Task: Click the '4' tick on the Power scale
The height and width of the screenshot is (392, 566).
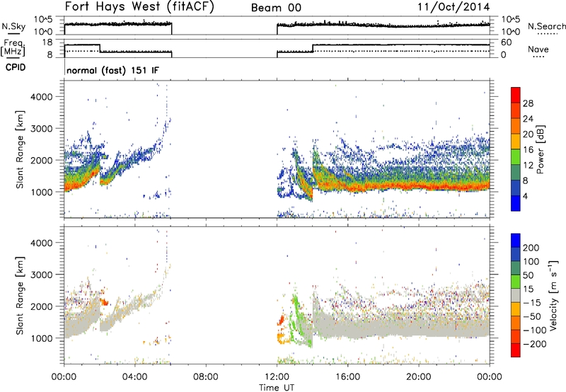Action: click(525, 197)
